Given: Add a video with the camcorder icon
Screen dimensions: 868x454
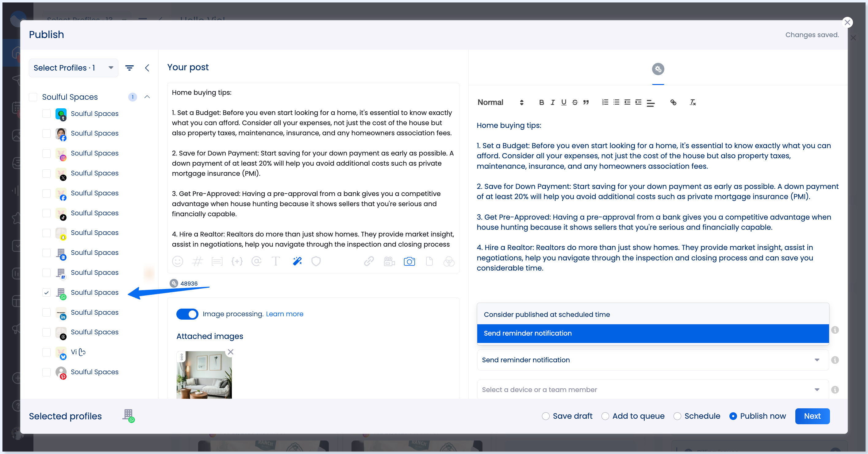Looking at the screenshot, I should click(x=389, y=261).
